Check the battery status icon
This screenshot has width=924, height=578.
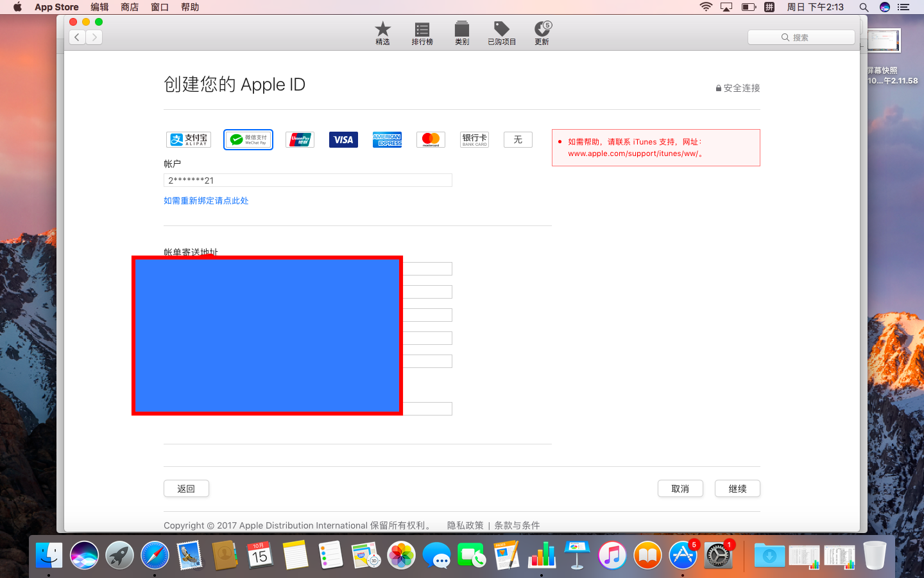749,7
